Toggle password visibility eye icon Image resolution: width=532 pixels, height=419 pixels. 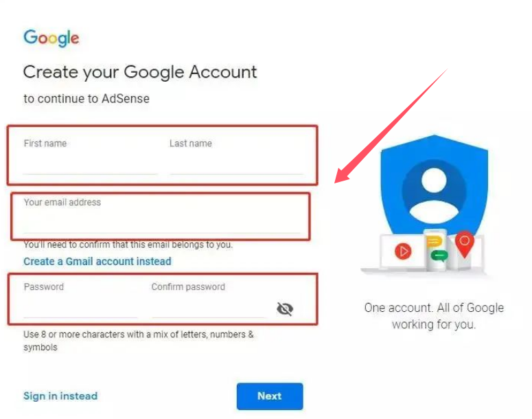point(285,308)
